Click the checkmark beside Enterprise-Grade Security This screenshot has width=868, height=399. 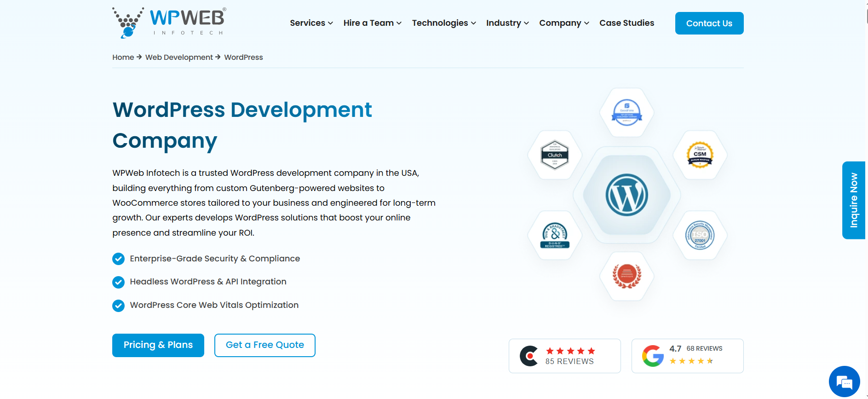(x=118, y=259)
